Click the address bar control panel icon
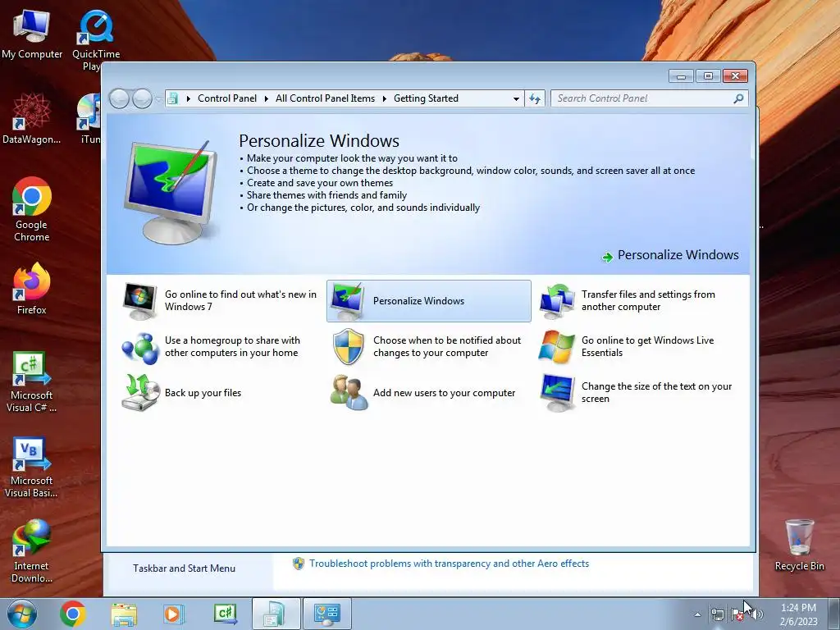 (x=172, y=98)
